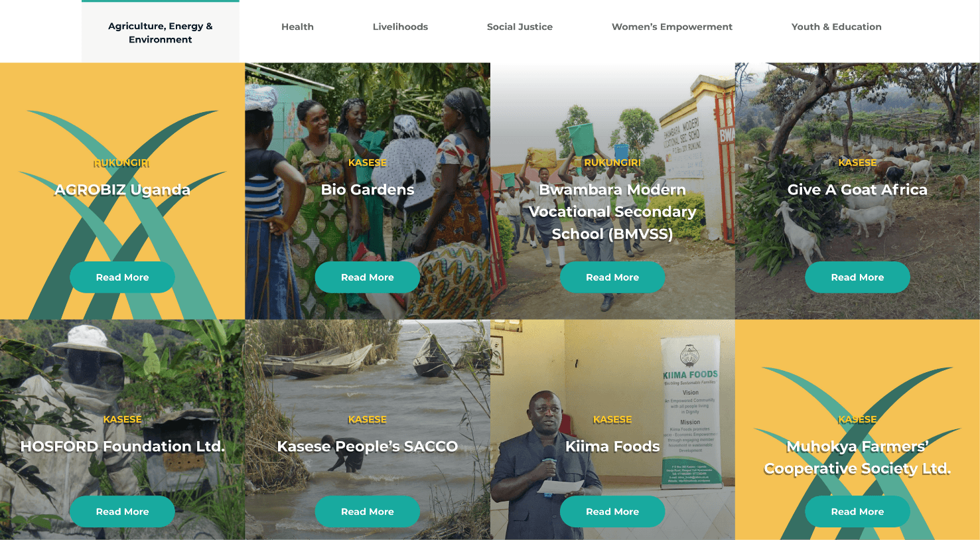This screenshot has width=980, height=540.
Task: Click the HOSFORD Foundation Ltd. heading
Action: pos(123,446)
